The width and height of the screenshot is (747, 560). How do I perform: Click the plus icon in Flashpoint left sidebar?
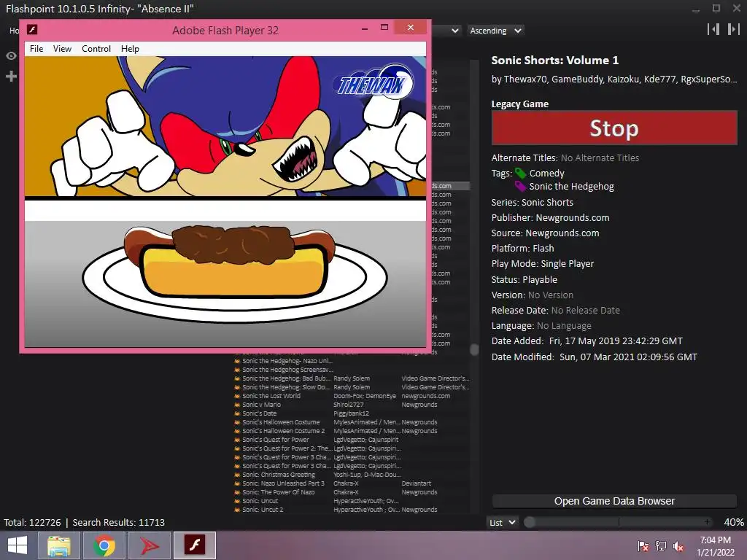[x=11, y=76]
